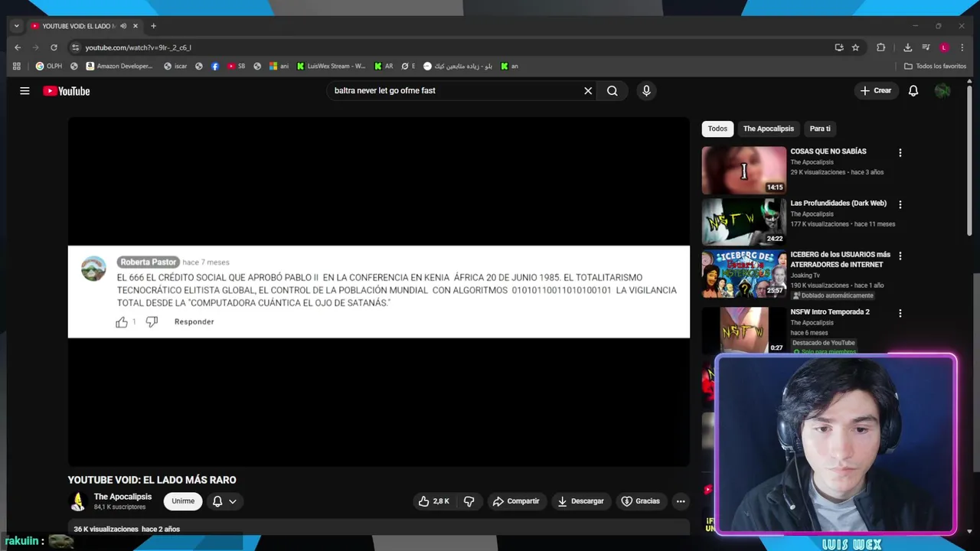Close the YOUTUBE VOID tab
Viewport: 980px width, 551px height.
pos(136,26)
